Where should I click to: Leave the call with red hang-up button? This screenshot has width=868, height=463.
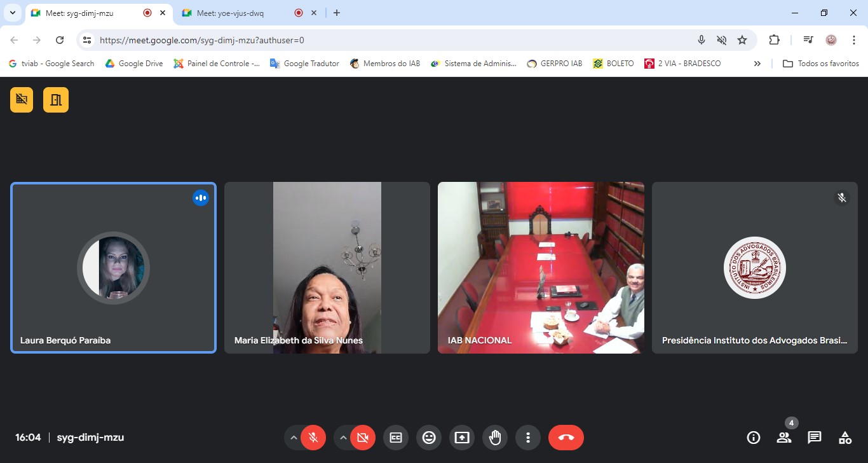click(x=566, y=438)
